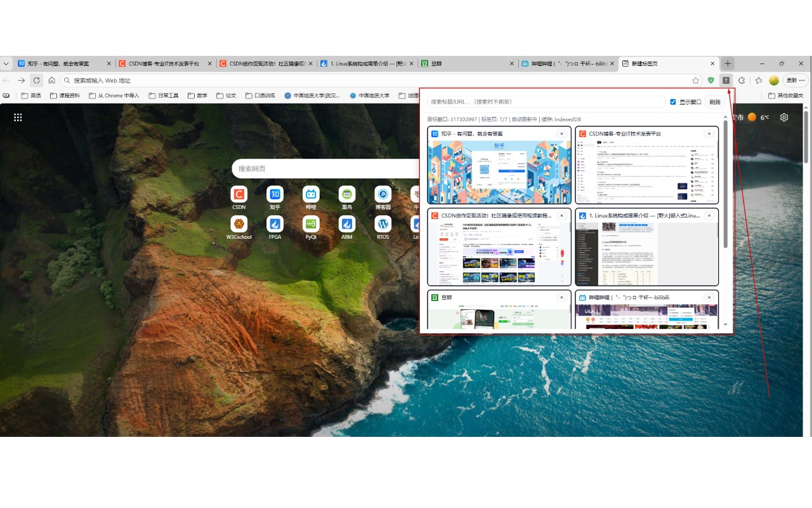This screenshot has height=508, width=812.
Task: Open the 口语训练 bookmarks folder
Action: [x=260, y=96]
